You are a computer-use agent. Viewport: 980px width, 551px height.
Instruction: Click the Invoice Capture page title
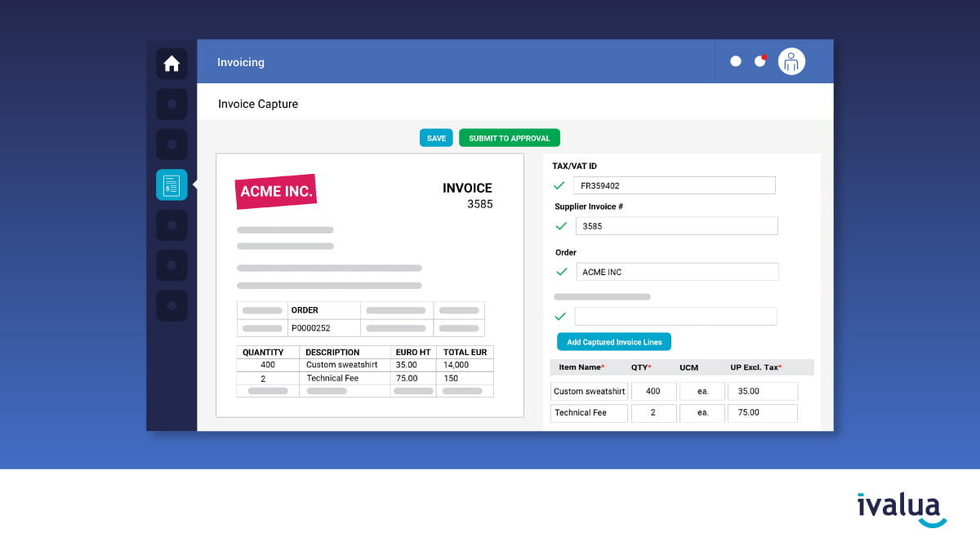[x=257, y=104]
